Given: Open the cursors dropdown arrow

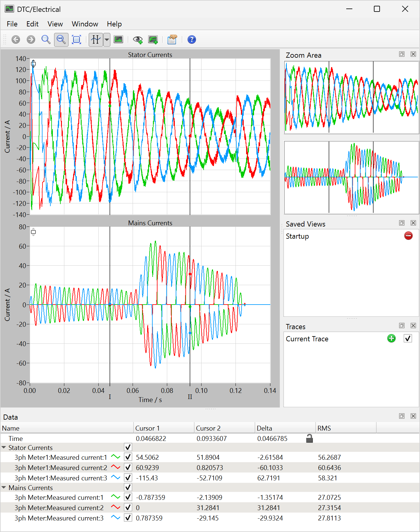Looking at the screenshot, I should (107, 39).
